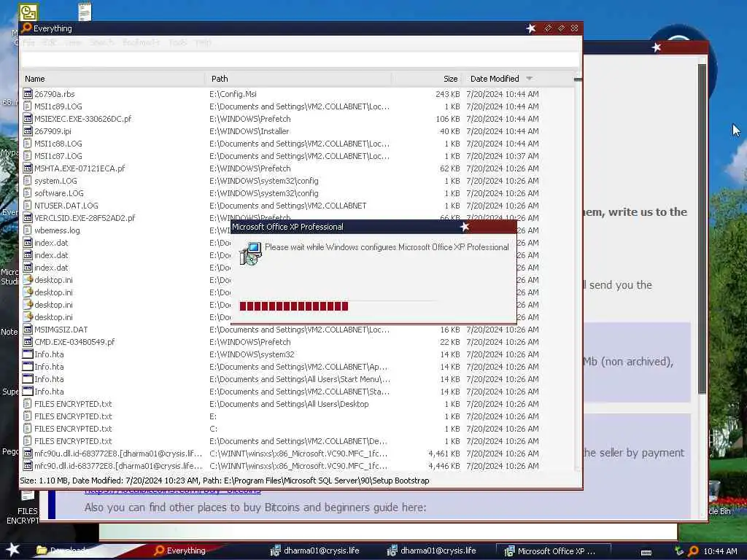The width and height of the screenshot is (747, 560).
Task: Sort by the Date Modified column header
Action: tap(519, 79)
